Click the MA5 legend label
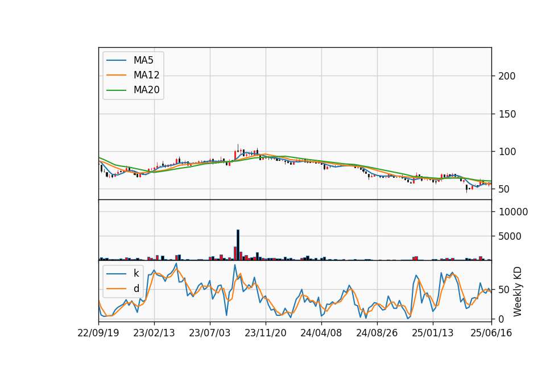Image resolution: width=546 pixels, height=392 pixels. point(143,60)
